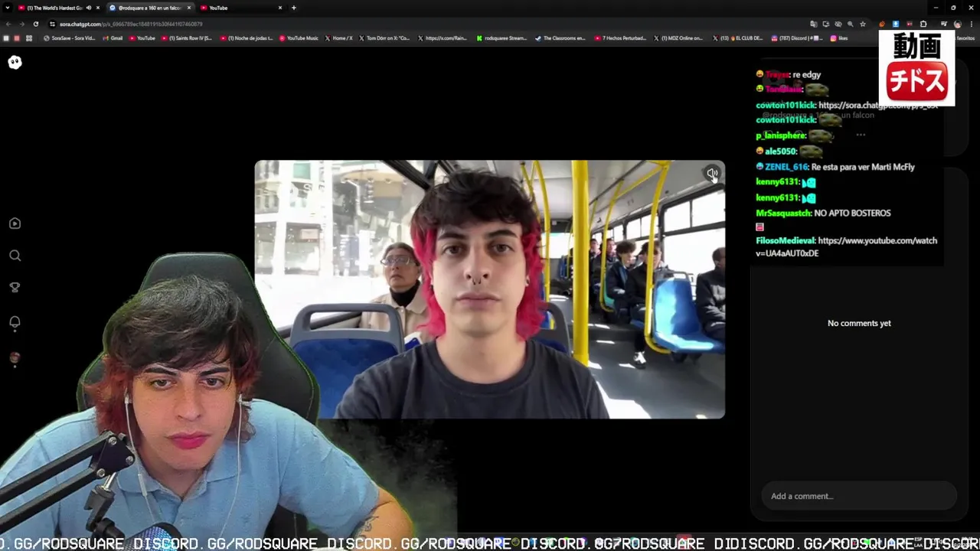Click the Add a comment field
The width and height of the screenshot is (980, 551).
coord(859,496)
